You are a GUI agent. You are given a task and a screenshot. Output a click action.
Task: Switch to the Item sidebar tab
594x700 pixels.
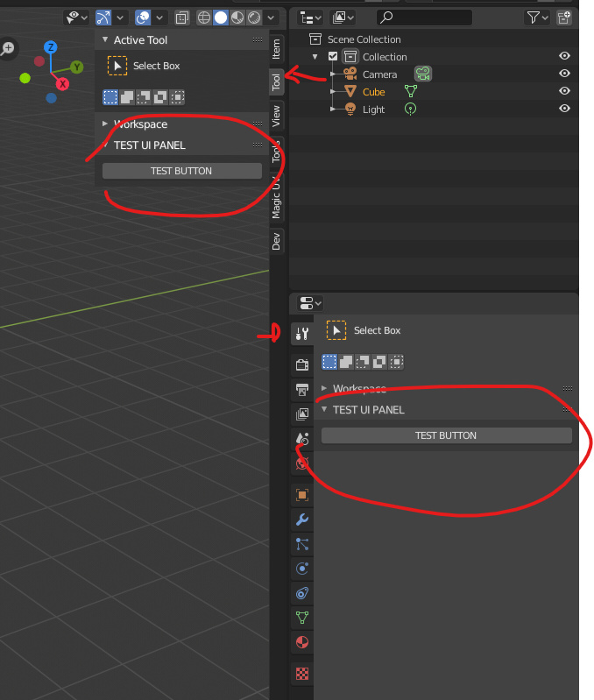pos(277,49)
